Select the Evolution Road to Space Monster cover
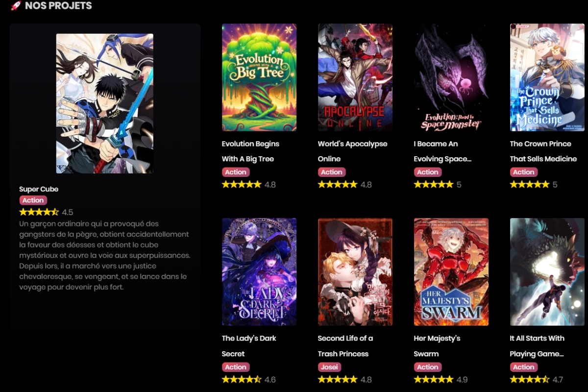This screenshot has width=588, height=392. (451, 77)
